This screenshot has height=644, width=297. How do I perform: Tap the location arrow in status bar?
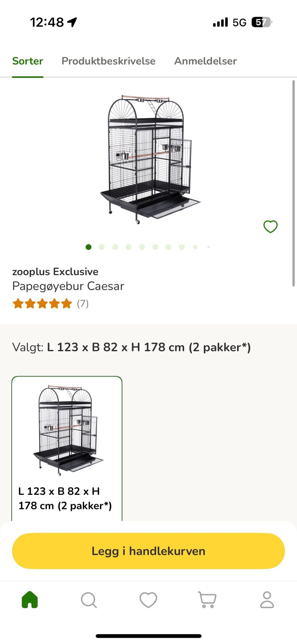72,22
